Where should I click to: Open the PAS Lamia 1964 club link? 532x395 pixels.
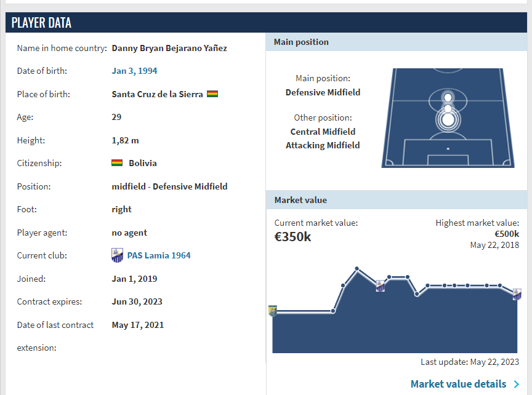point(159,255)
